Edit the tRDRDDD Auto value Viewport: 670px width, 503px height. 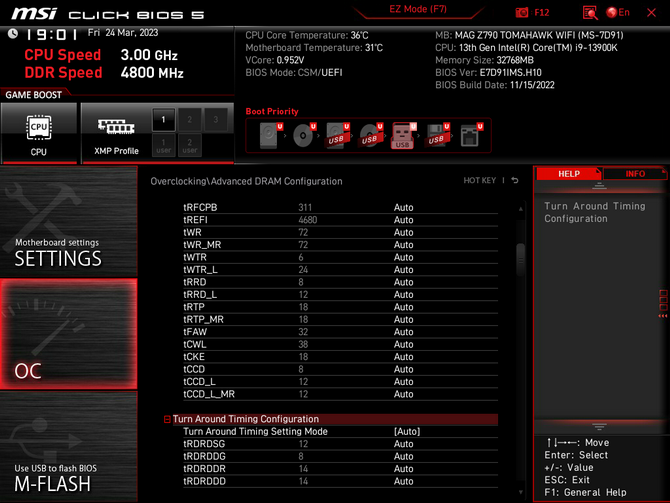click(403, 481)
